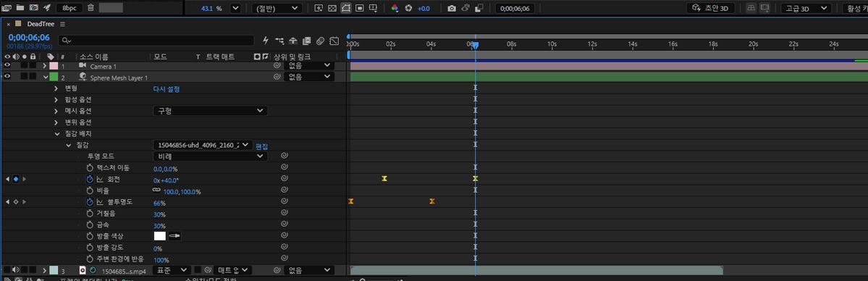Open the (절반) resolution dropdown
The width and height of the screenshot is (868, 281).
point(277,8)
